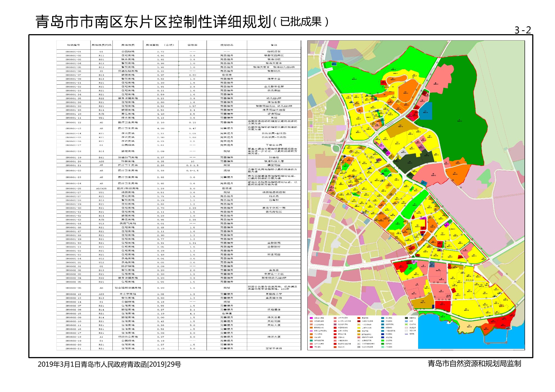Click the 地块编号 column header
This screenshot has width=555, height=392.
click(x=73, y=45)
